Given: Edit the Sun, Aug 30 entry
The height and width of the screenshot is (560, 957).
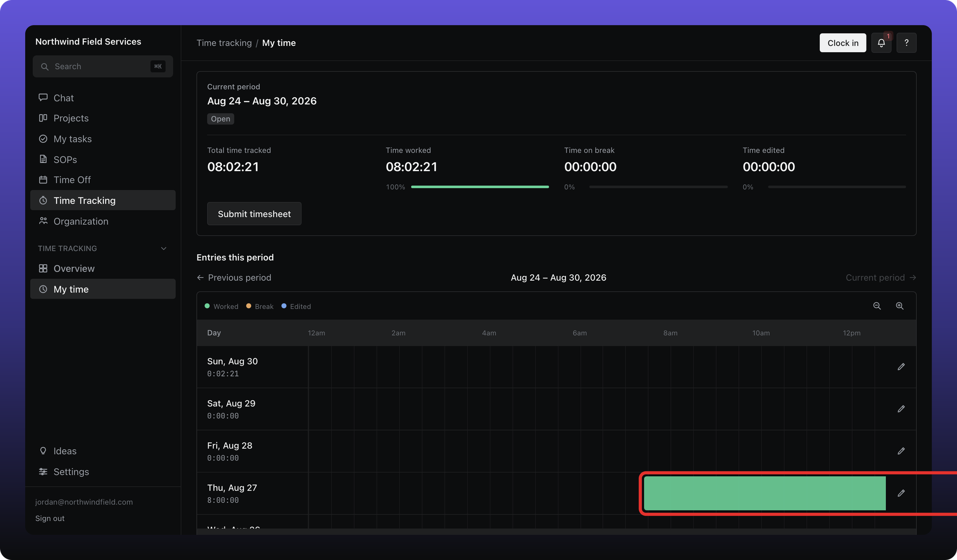Looking at the screenshot, I should coord(901,367).
